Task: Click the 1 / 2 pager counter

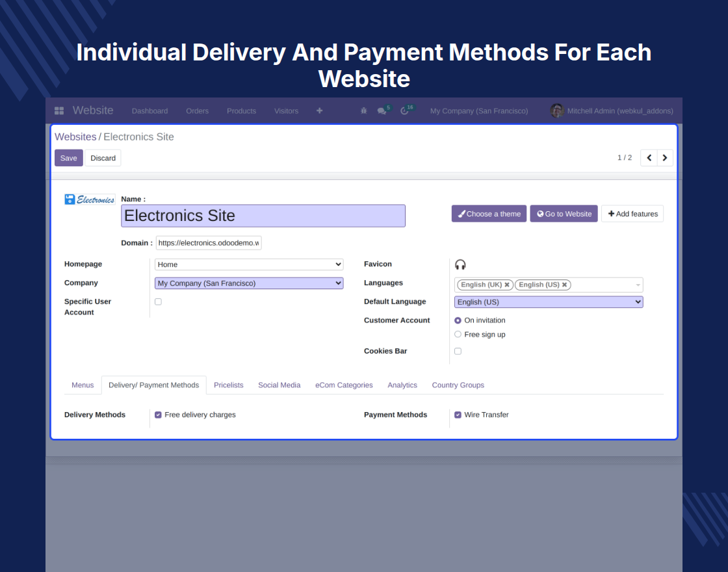Action: (x=625, y=158)
